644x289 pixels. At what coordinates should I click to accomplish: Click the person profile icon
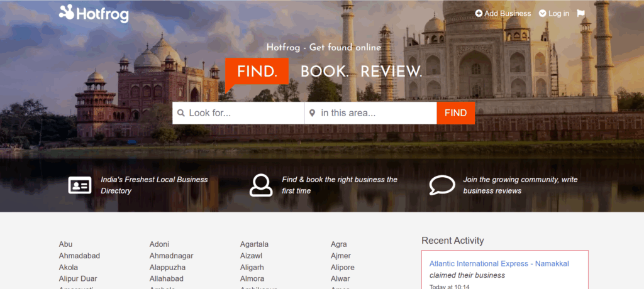(260, 185)
